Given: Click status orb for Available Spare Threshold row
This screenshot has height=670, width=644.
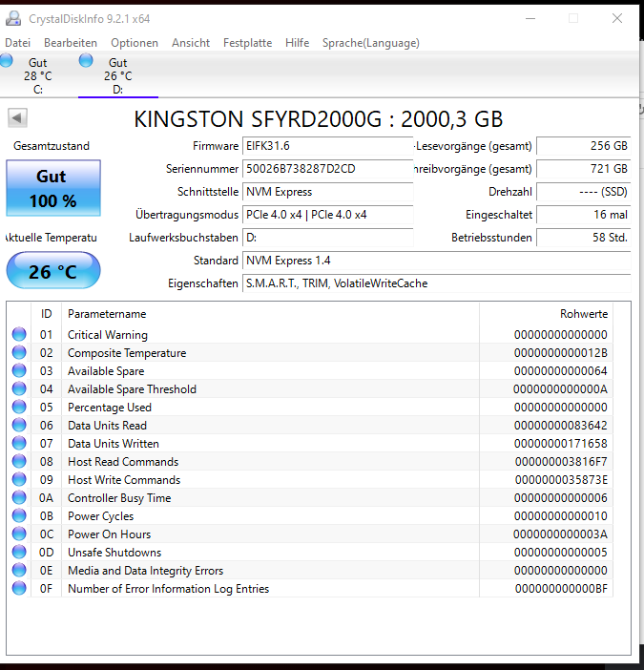Looking at the screenshot, I should click(19, 388).
